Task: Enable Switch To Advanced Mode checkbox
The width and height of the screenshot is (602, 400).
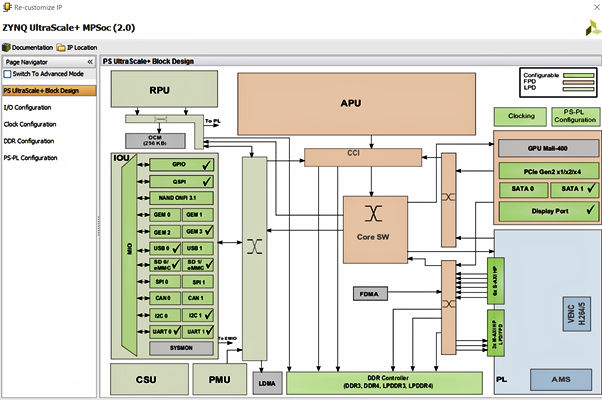Action: (7, 75)
